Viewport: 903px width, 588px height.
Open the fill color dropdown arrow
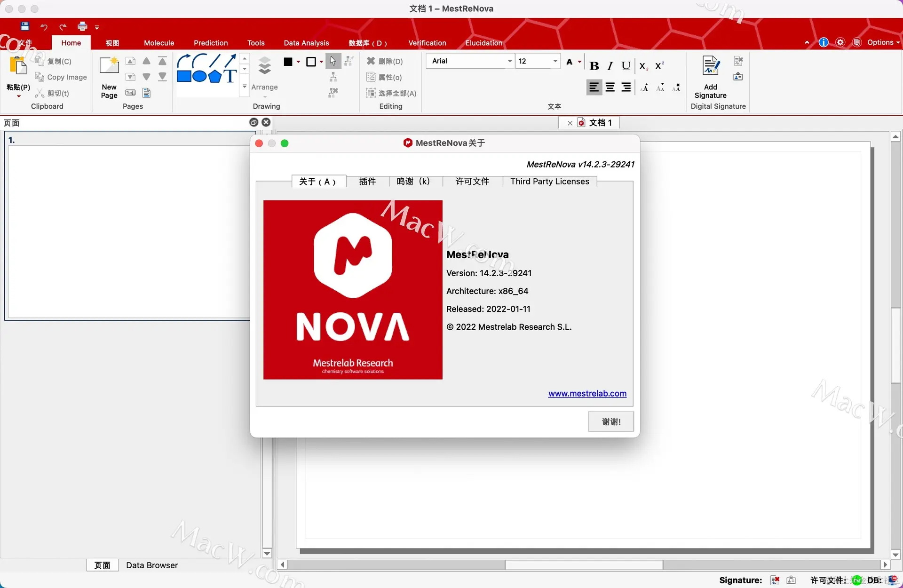tap(298, 62)
